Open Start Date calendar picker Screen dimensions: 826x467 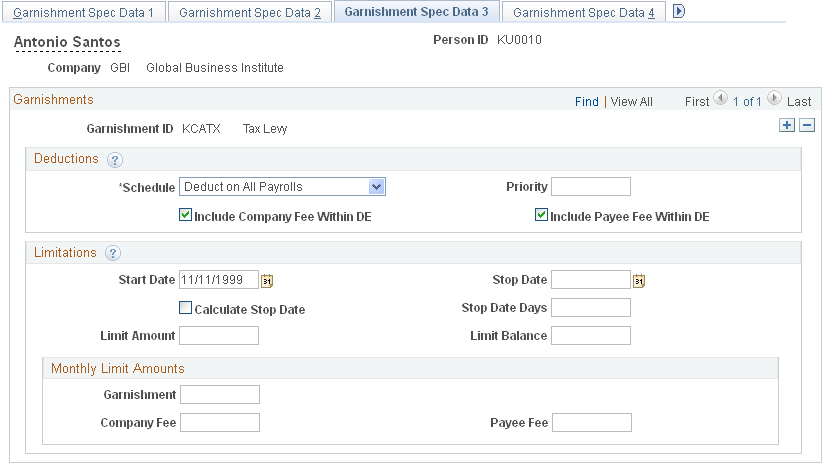(x=267, y=281)
